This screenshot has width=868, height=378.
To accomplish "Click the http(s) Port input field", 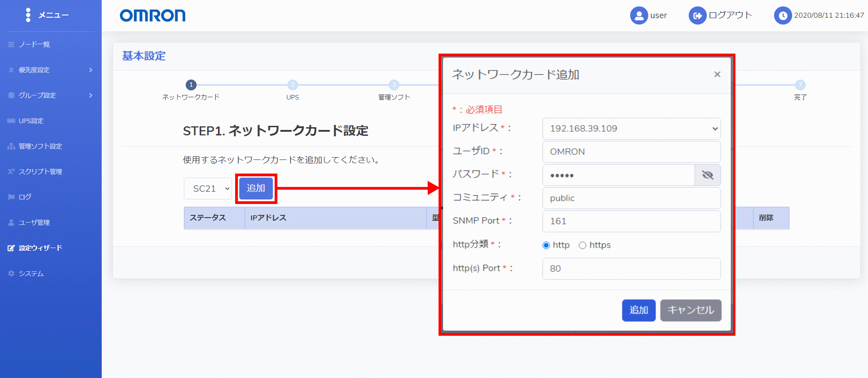I will coord(631,269).
